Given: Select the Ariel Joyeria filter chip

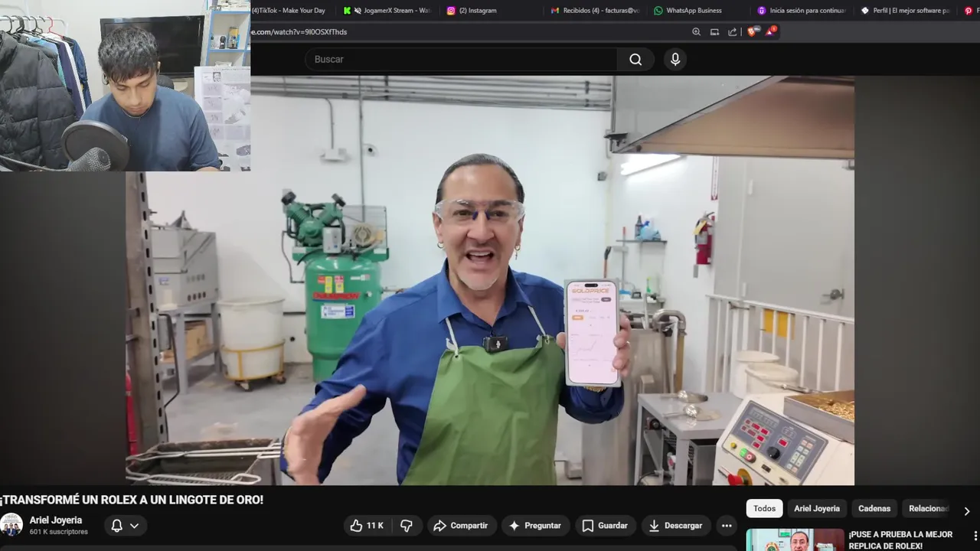Looking at the screenshot, I should pos(817,508).
